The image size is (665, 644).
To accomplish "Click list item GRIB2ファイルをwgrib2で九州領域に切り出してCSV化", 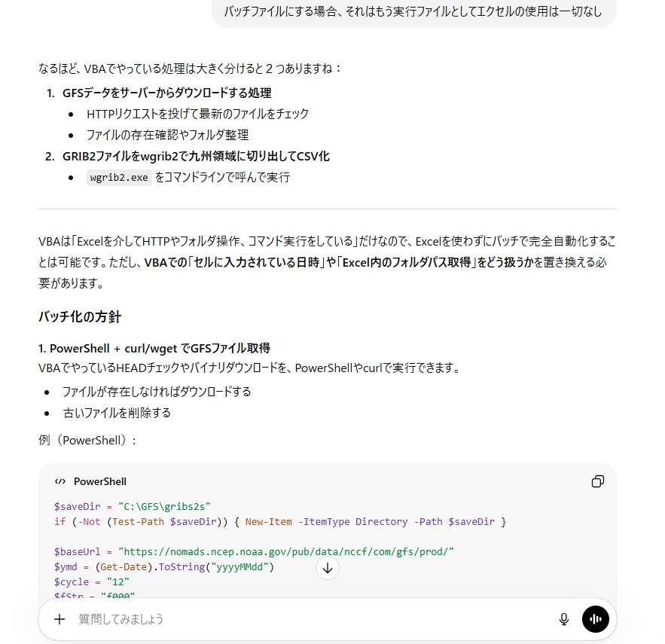I will click(196, 157).
